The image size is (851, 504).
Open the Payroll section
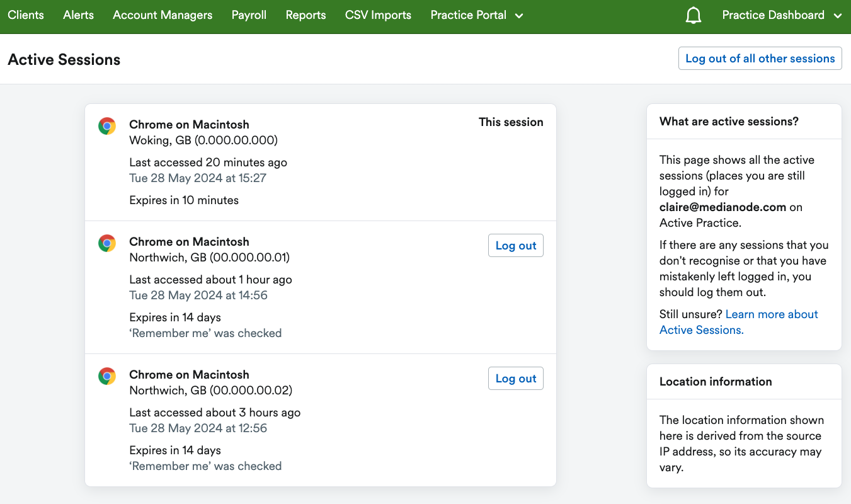pos(249,14)
